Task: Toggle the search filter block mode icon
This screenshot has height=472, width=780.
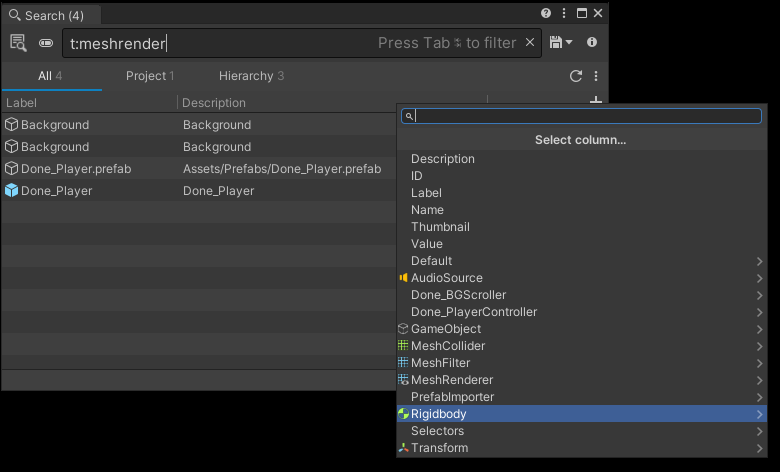Action: tap(46, 43)
